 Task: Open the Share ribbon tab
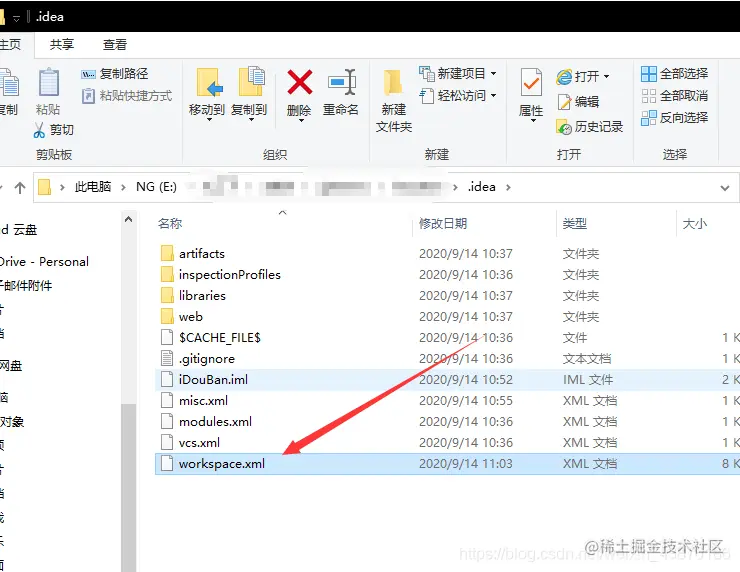(x=62, y=44)
